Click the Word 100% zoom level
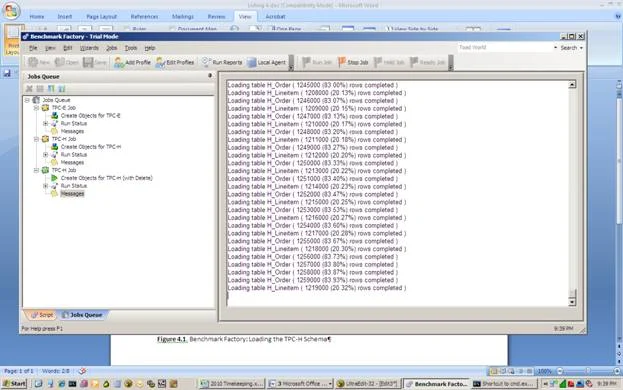Image resolution: width=623 pixels, height=390 pixels. [544, 371]
